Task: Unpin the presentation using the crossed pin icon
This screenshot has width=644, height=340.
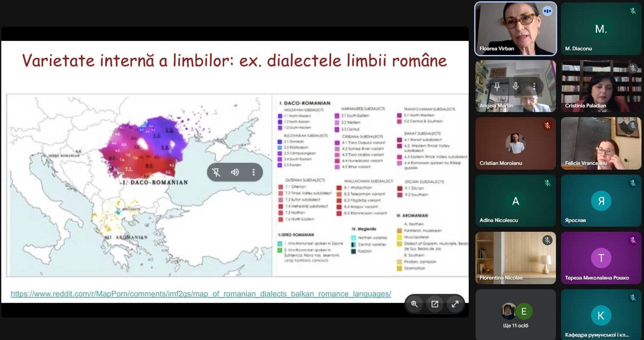Action: point(216,172)
